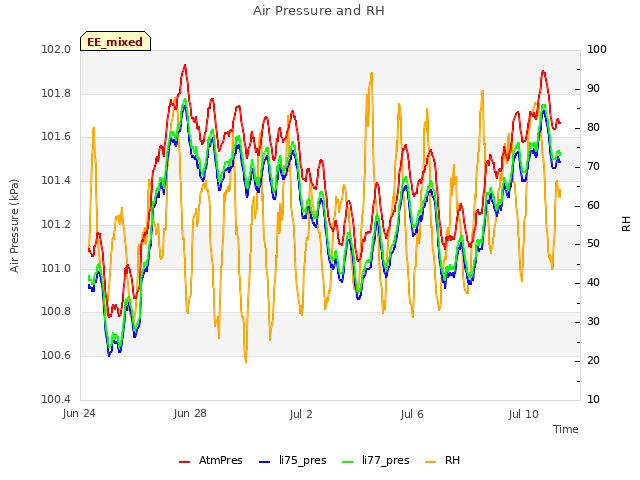Click the EE_mixed annotation label
The height and width of the screenshot is (480, 640).
point(115,41)
